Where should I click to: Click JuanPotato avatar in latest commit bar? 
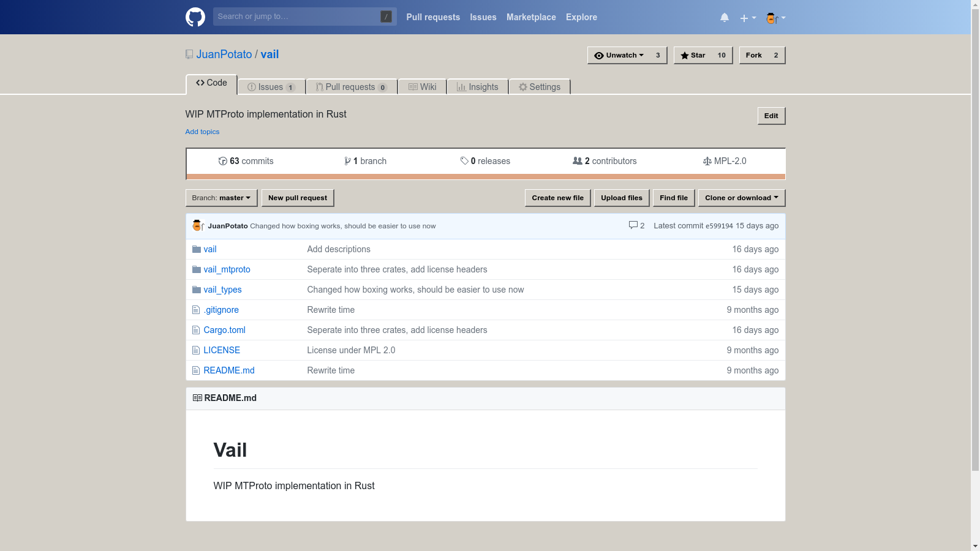click(198, 225)
